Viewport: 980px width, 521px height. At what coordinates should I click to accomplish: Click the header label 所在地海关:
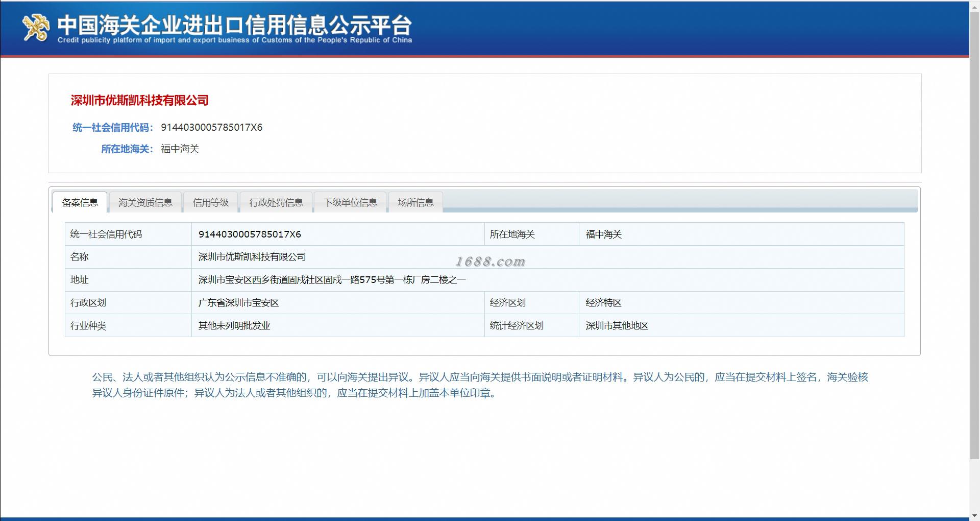[x=127, y=149]
